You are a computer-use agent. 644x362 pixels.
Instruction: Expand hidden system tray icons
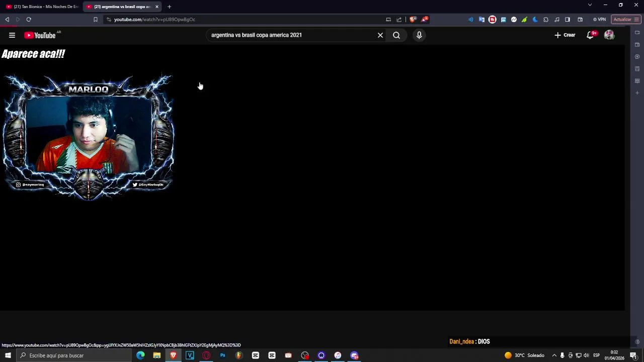pos(554,355)
